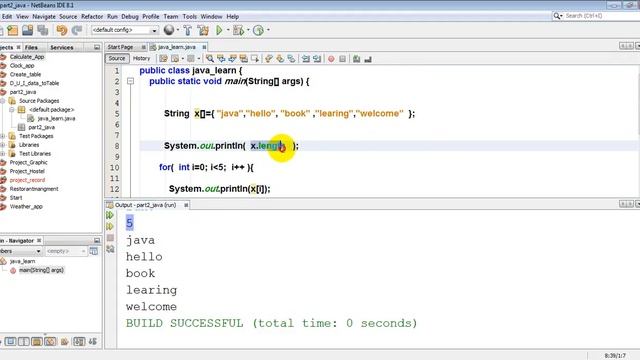This screenshot has width=640, height=360.
Task: Select java_learn.java in project tree
Action: coord(56,118)
